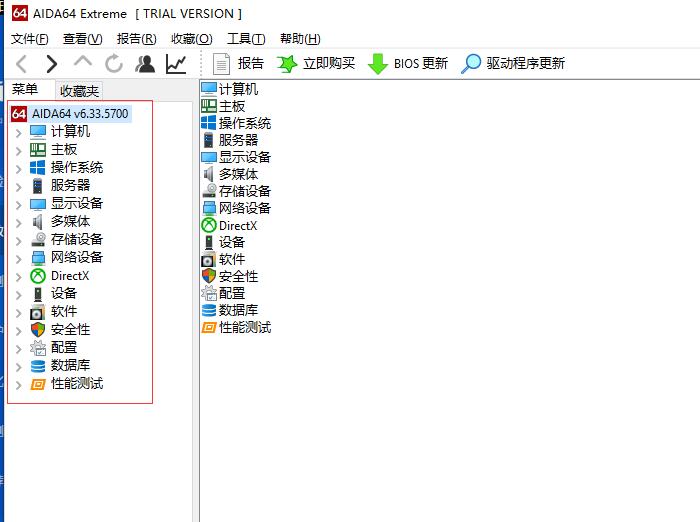
Task: Select 配置 in the left tree
Action: (63, 347)
